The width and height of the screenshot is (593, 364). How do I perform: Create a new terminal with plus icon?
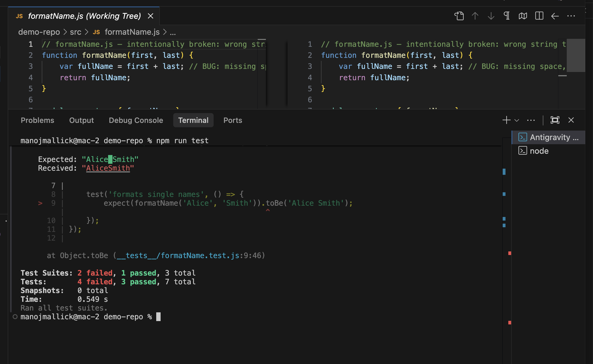[506, 120]
